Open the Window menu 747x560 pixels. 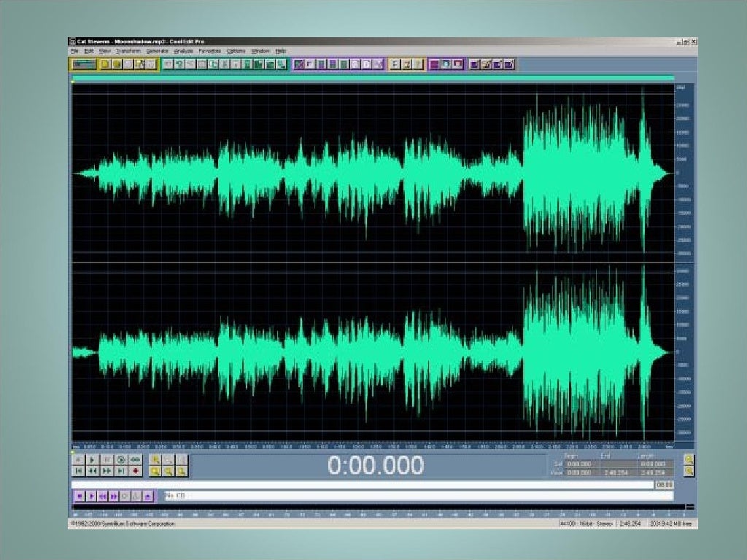tap(260, 51)
